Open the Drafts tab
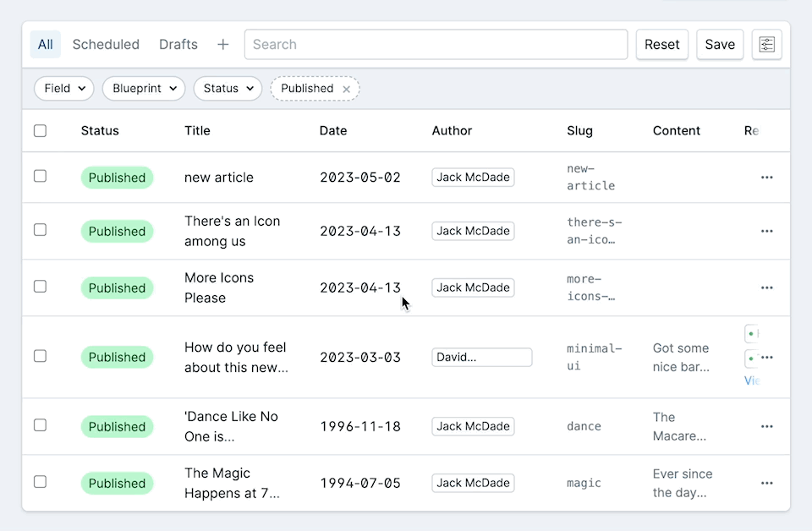 178,45
